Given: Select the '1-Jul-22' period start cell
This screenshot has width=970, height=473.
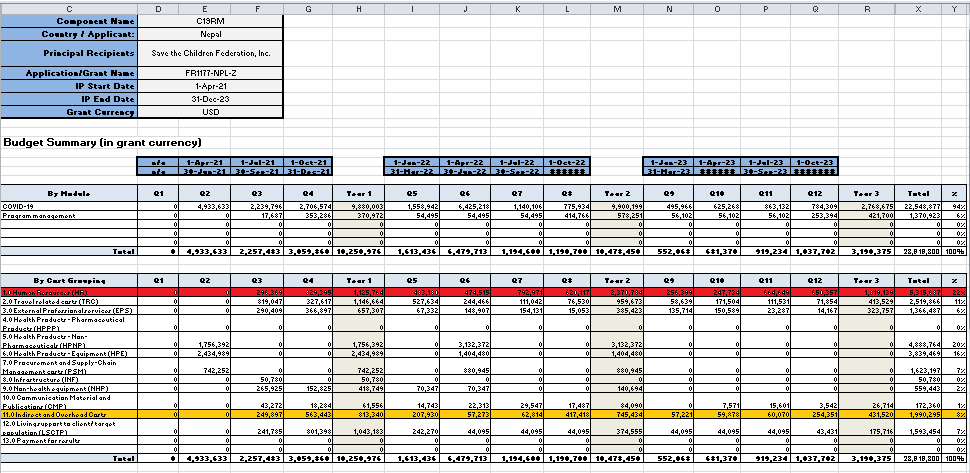Looking at the screenshot, I should coord(517,161).
